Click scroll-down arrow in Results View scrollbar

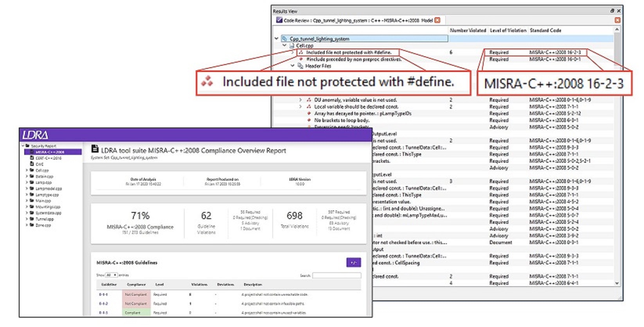click(617, 283)
